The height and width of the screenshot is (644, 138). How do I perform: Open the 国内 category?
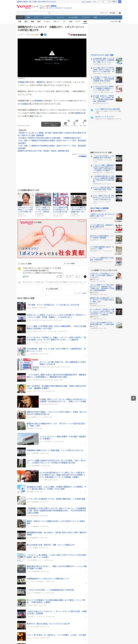[26, 21]
